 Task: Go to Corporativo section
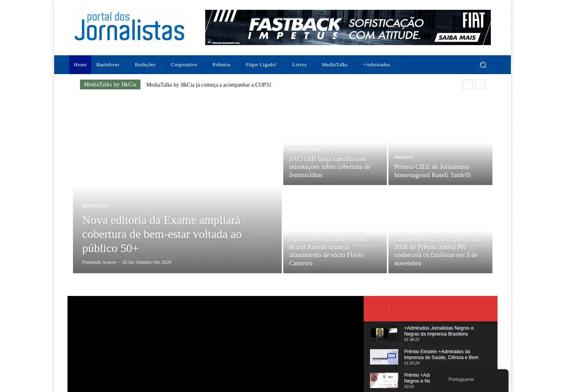(x=184, y=65)
